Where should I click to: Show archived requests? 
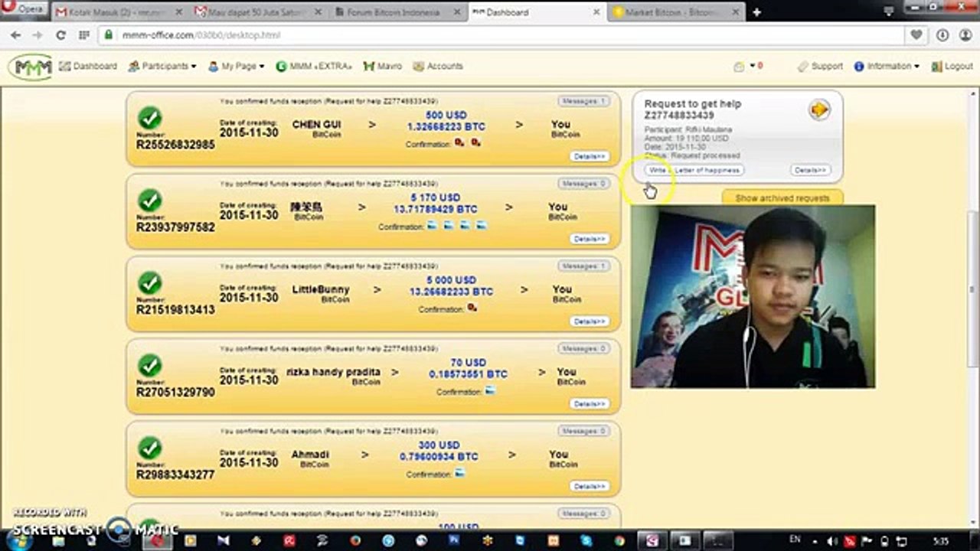[782, 198]
